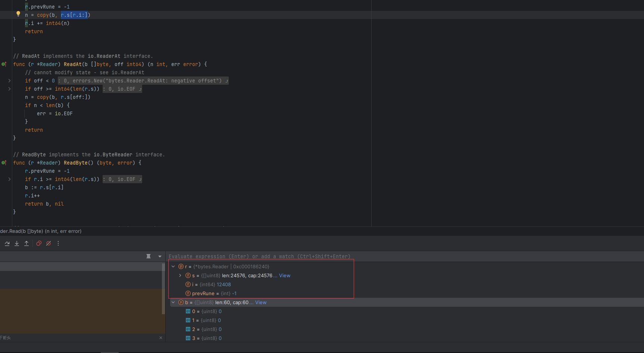Screen dimensions: 644x353
Task: Click folded '0, io.EOF' region in ReadAt
Action: click(x=122, y=89)
